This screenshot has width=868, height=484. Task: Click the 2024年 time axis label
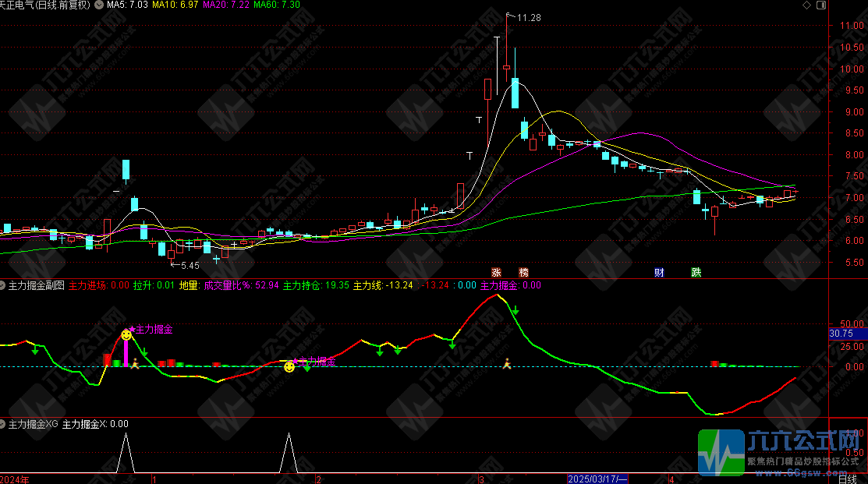pyautogui.click(x=15, y=478)
